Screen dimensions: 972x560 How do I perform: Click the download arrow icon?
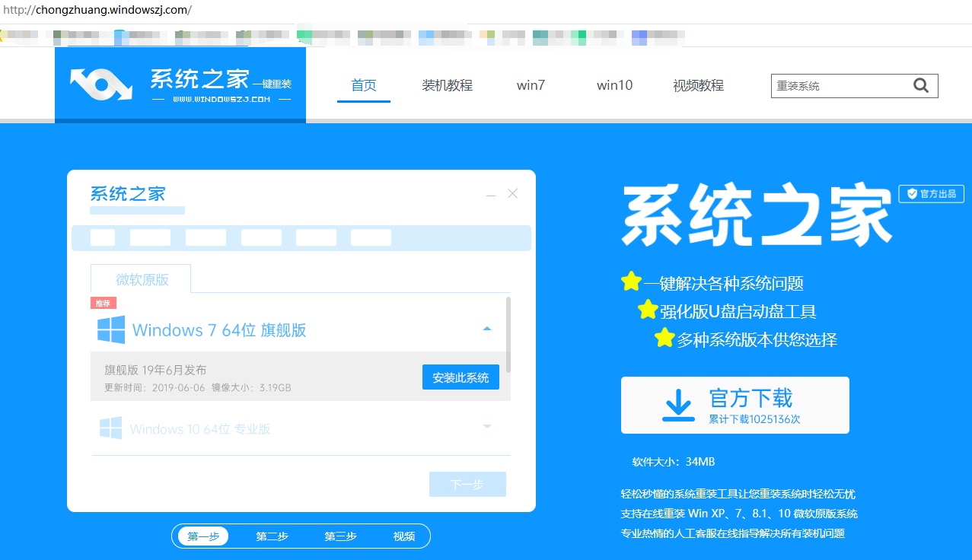(677, 405)
